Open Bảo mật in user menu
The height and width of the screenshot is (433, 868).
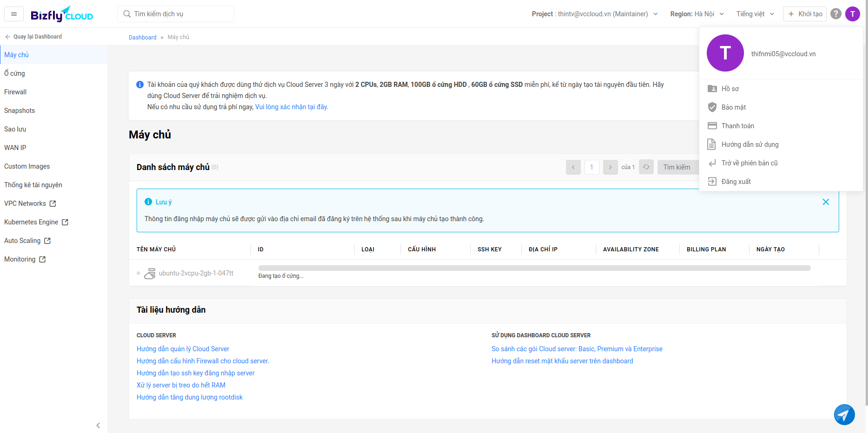click(x=734, y=107)
